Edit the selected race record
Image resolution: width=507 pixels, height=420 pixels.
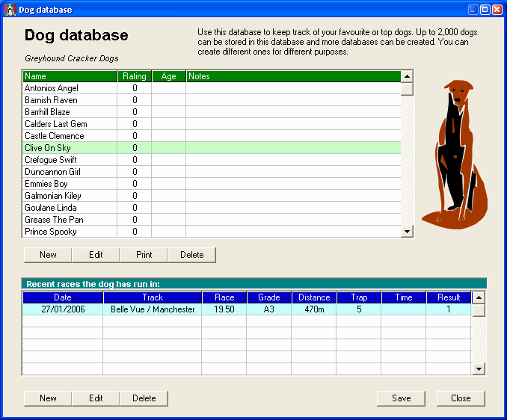coord(96,398)
